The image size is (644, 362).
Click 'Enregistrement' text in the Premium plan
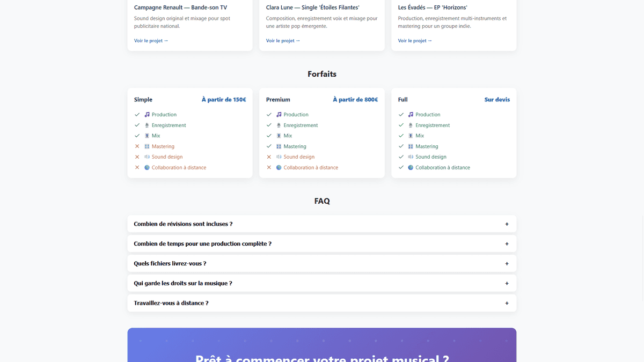(x=301, y=125)
